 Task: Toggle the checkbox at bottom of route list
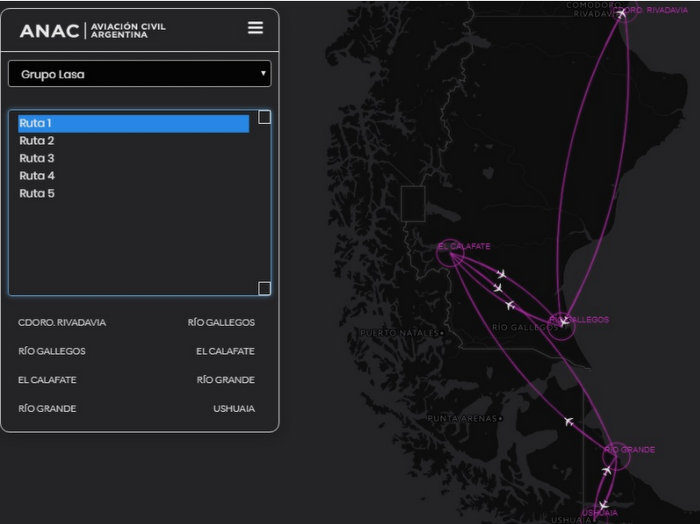[x=264, y=289]
